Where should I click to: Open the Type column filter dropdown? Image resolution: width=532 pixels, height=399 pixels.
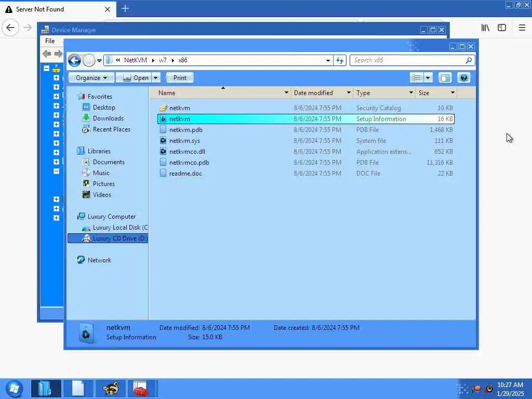click(411, 92)
